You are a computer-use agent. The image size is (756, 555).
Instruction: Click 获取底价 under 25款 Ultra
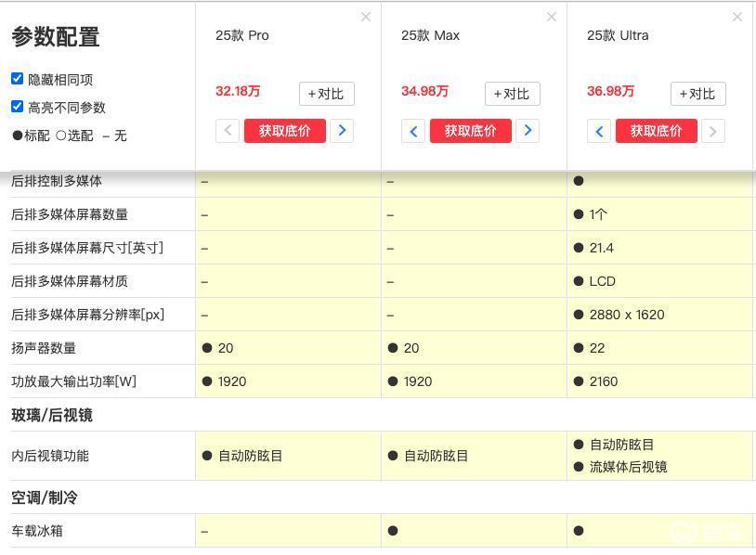[x=657, y=131]
